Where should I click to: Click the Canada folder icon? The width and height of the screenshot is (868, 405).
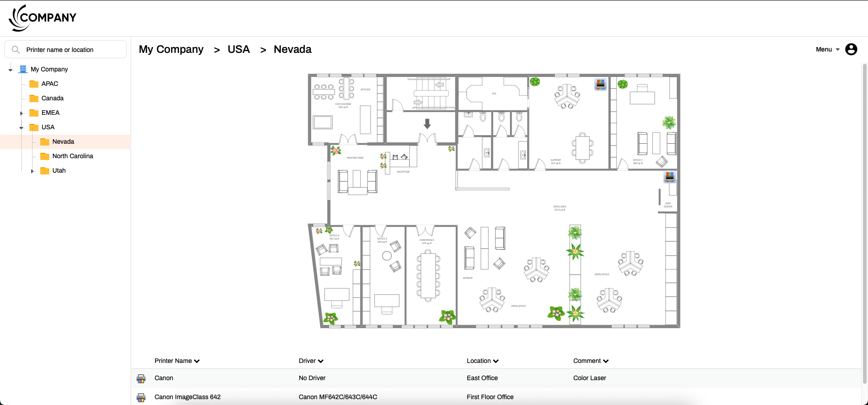34,98
